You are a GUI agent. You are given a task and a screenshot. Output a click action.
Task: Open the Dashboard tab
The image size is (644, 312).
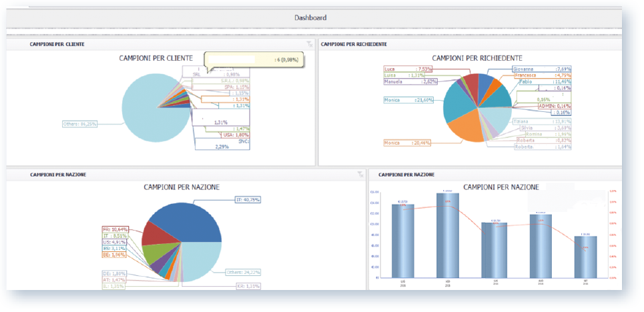pyautogui.click(x=310, y=17)
